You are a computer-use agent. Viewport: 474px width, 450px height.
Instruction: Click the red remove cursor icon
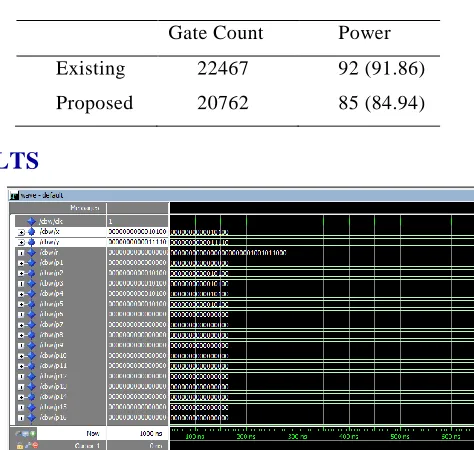point(35,445)
